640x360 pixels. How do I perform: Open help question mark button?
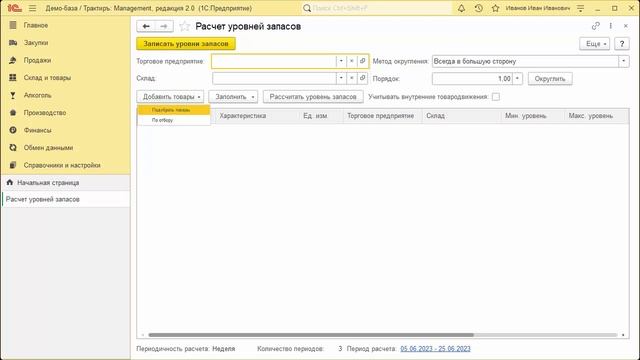[x=622, y=44]
